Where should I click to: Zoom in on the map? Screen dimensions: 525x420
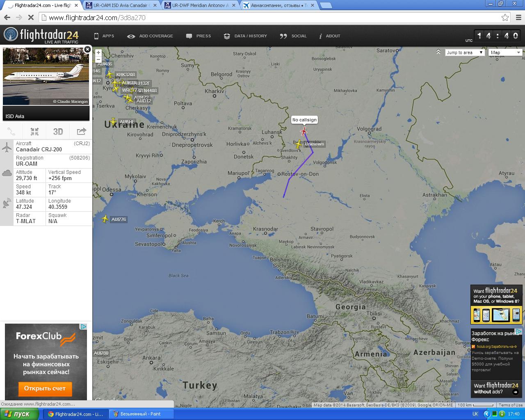(x=98, y=53)
